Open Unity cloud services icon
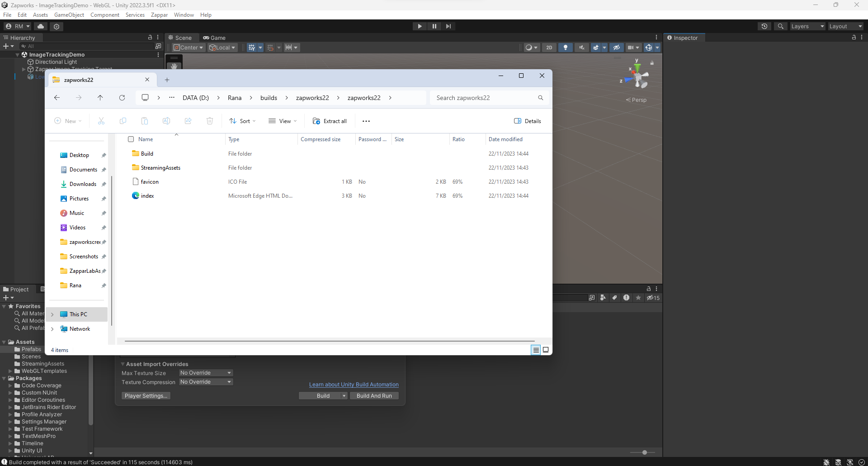Screen dimensions: 868x466 41,26
